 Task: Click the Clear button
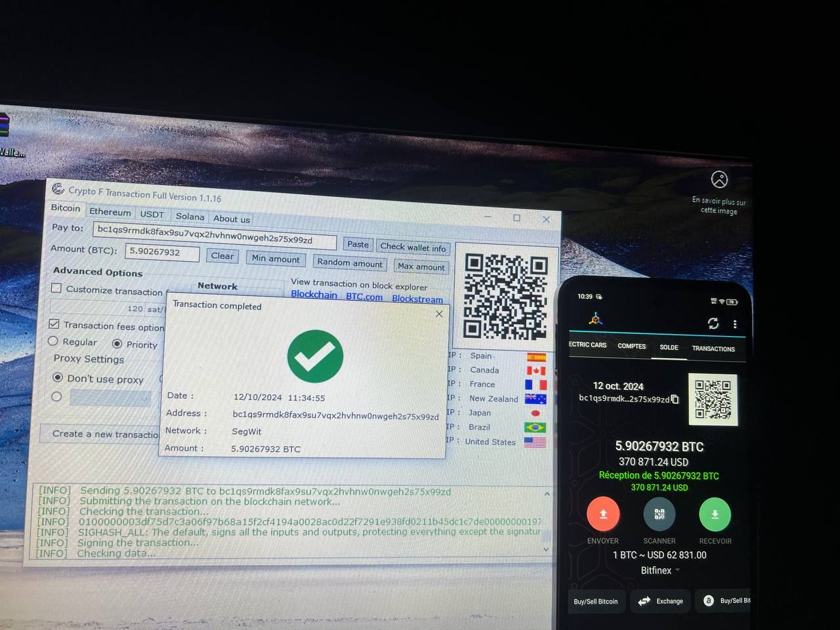222,256
